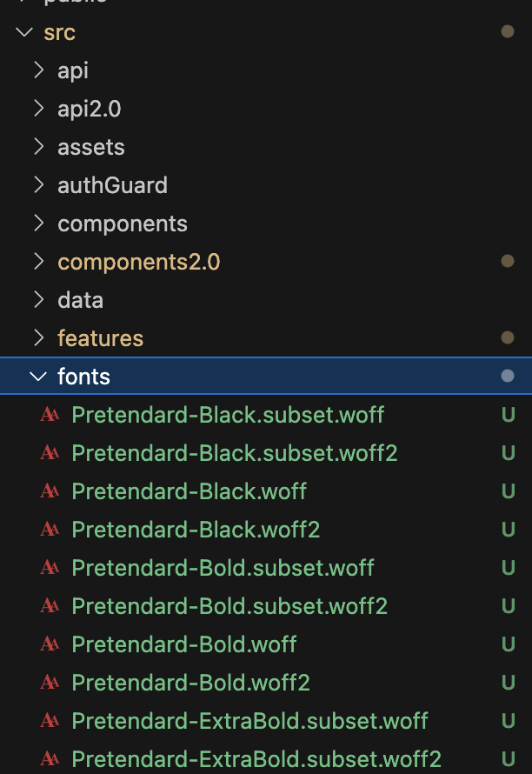The height and width of the screenshot is (774, 532).
Task: Expand the features folder chevron
Action: coord(38,338)
